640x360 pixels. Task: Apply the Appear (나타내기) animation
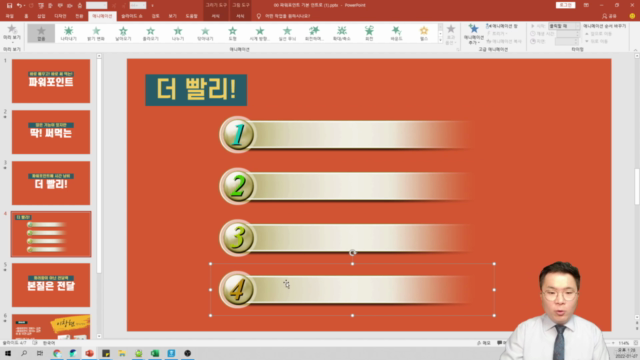click(x=69, y=33)
